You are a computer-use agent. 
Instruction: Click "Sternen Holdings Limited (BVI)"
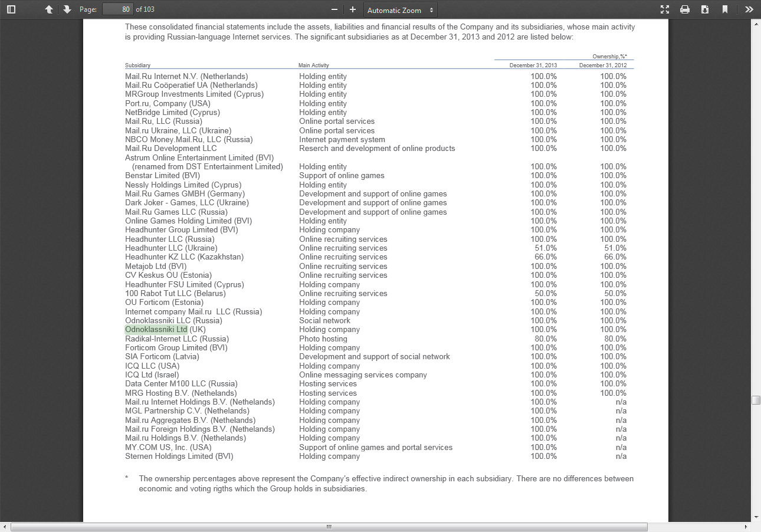point(179,457)
